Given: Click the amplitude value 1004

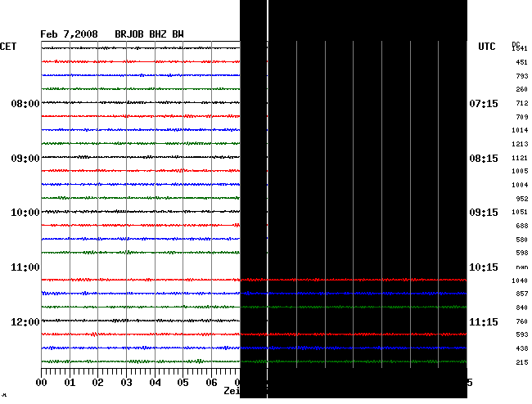Looking at the screenshot, I should [520, 185].
